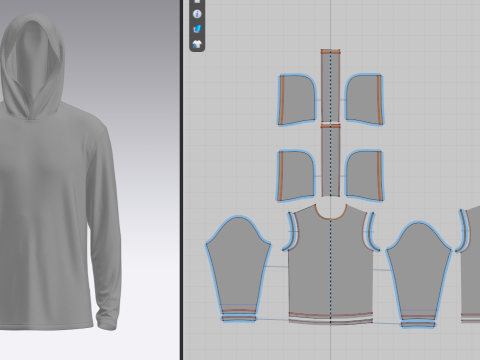Select the lower-right hood panel pattern

(364, 176)
